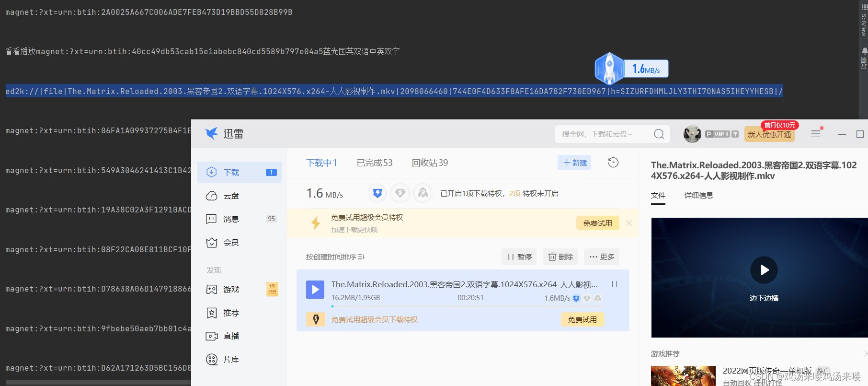Open 2022网页版传奇 game link
The width and height of the screenshot is (868, 386).
click(x=767, y=371)
